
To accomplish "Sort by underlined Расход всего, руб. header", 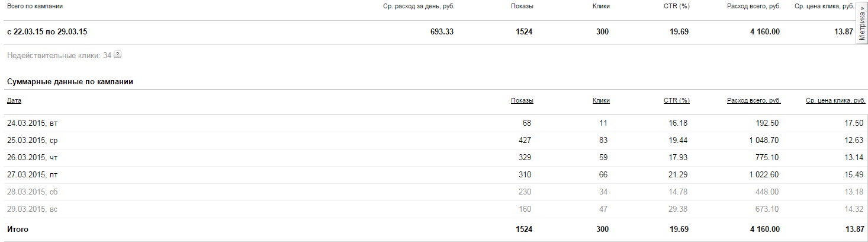I will [x=754, y=101].
